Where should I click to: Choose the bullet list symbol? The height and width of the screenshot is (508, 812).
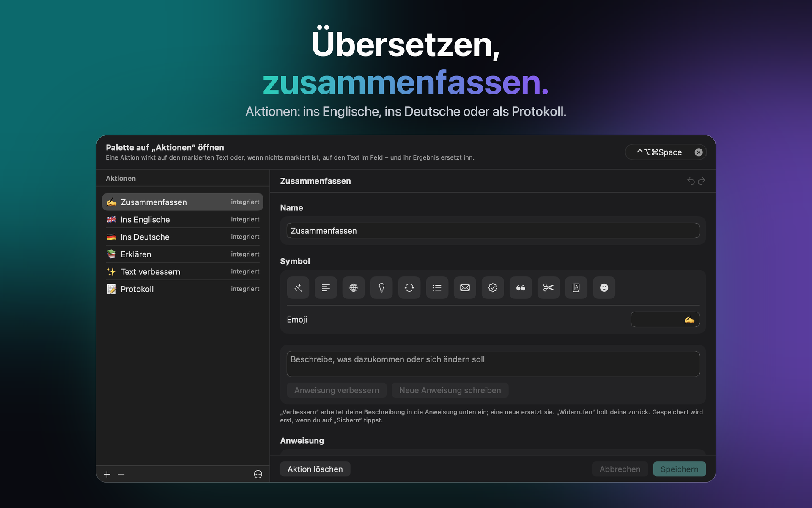[437, 288]
